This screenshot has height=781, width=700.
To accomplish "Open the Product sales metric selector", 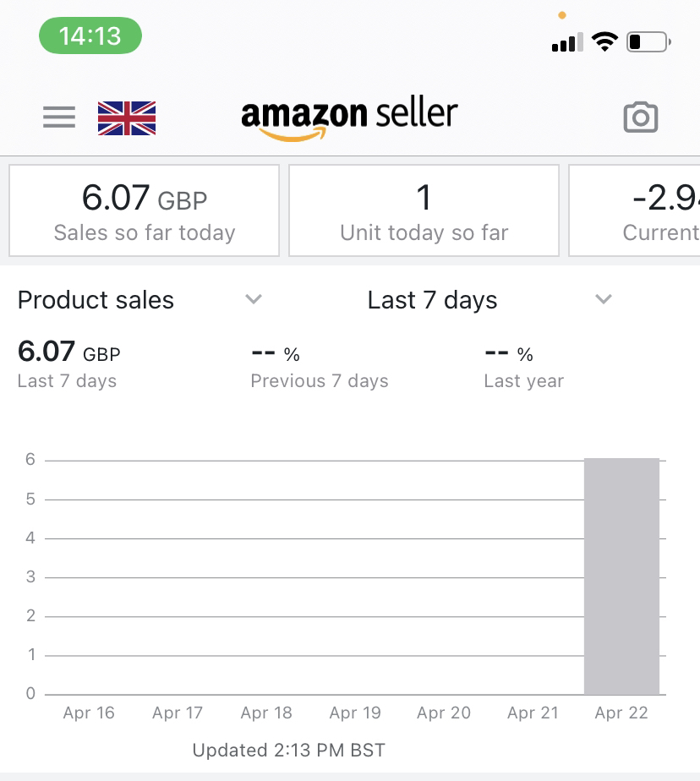I will 96,300.
